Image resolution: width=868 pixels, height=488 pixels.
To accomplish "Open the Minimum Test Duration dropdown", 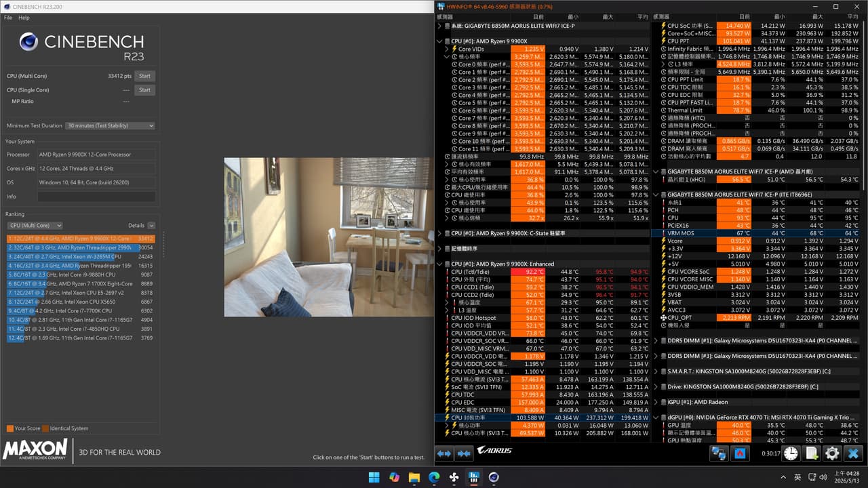I will tap(111, 125).
